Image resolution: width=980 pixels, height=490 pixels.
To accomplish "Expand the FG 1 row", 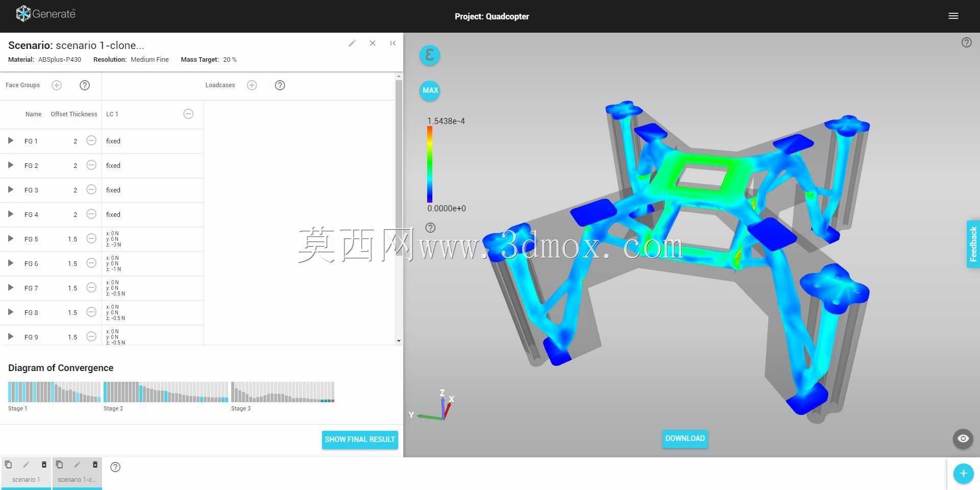I will 10,140.
